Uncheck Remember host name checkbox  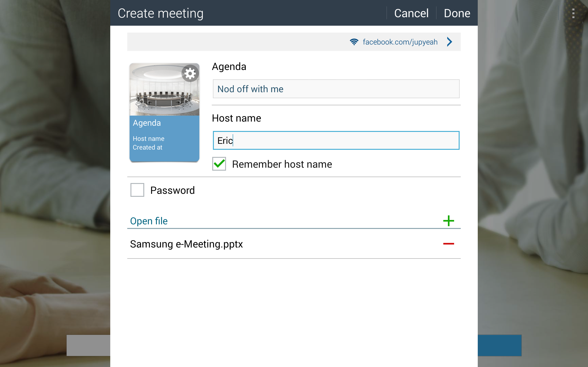(x=219, y=164)
